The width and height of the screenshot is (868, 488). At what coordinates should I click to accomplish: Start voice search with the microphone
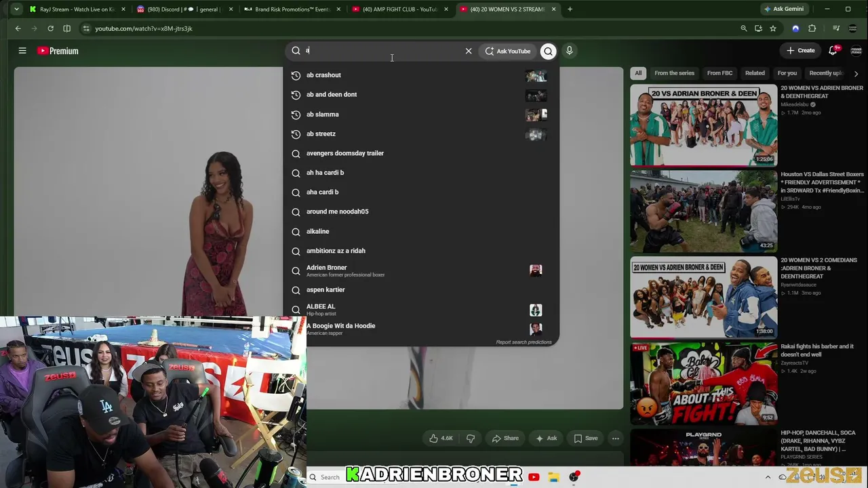coord(570,51)
